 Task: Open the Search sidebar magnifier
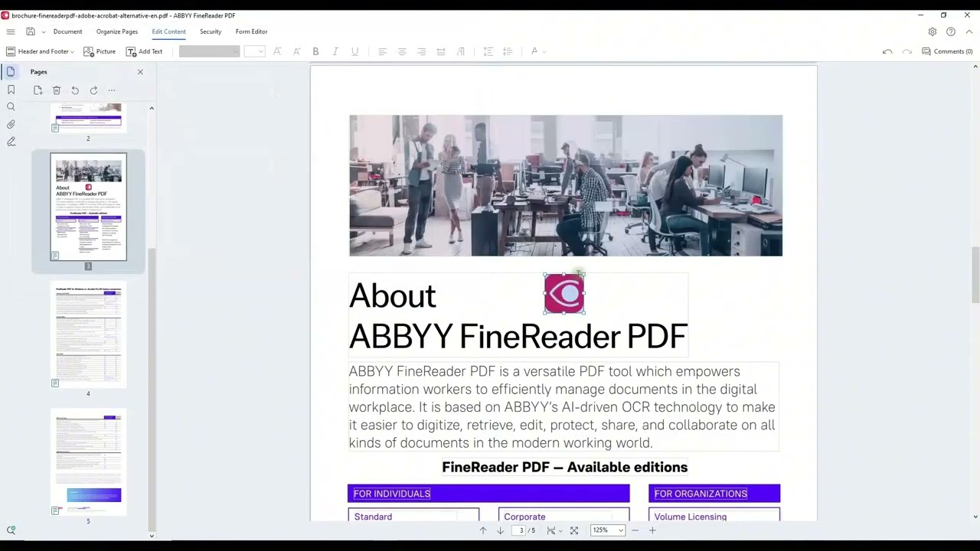point(11,107)
